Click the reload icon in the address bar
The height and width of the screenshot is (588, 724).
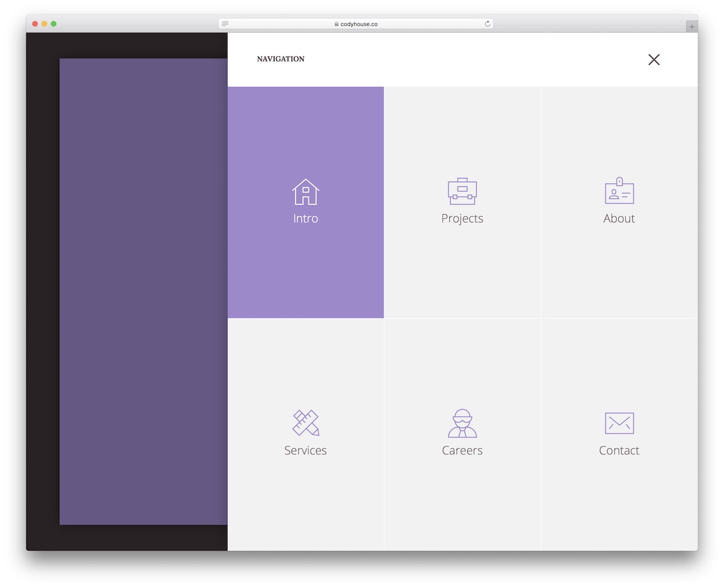(487, 24)
